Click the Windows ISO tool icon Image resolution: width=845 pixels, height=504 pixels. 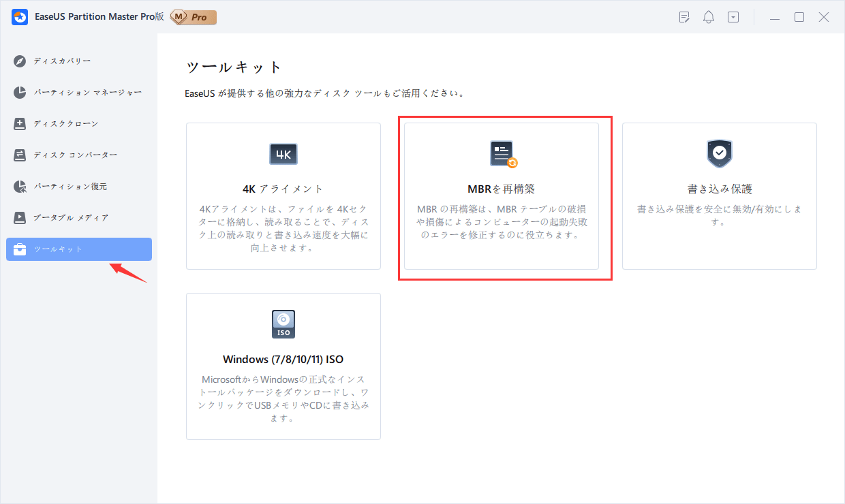pyautogui.click(x=283, y=324)
